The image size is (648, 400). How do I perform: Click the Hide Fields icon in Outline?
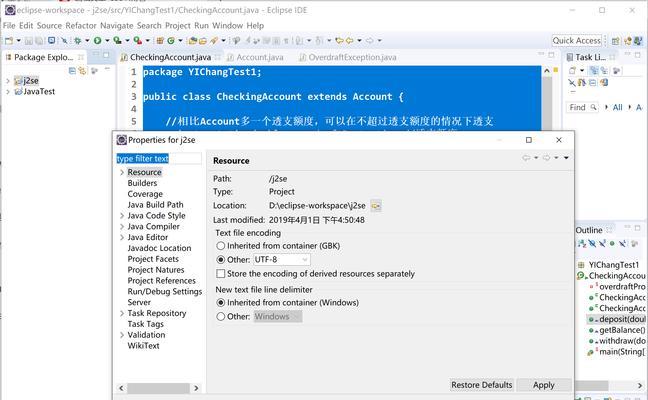coord(592,243)
